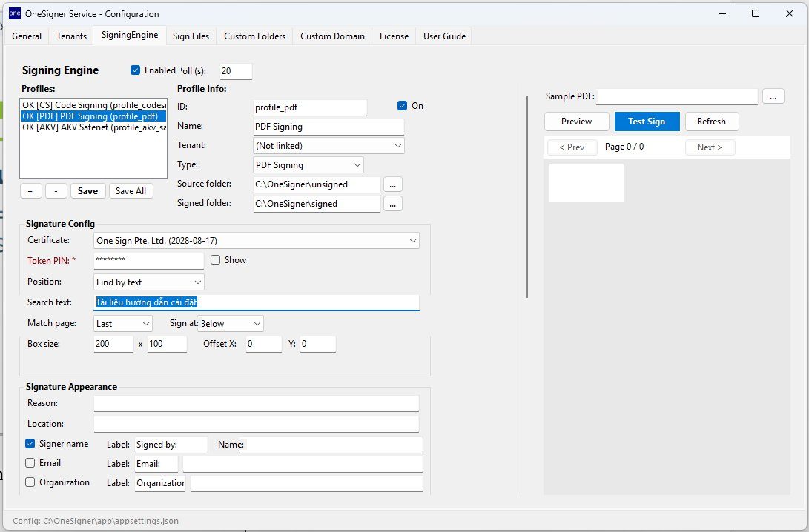Expand the Tenant dropdown
The image size is (809, 532).
pos(328,146)
